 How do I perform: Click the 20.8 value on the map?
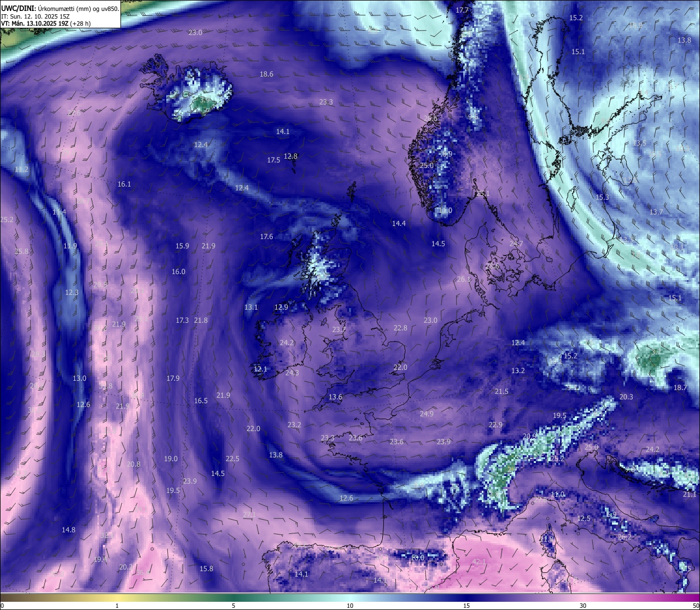133,464
